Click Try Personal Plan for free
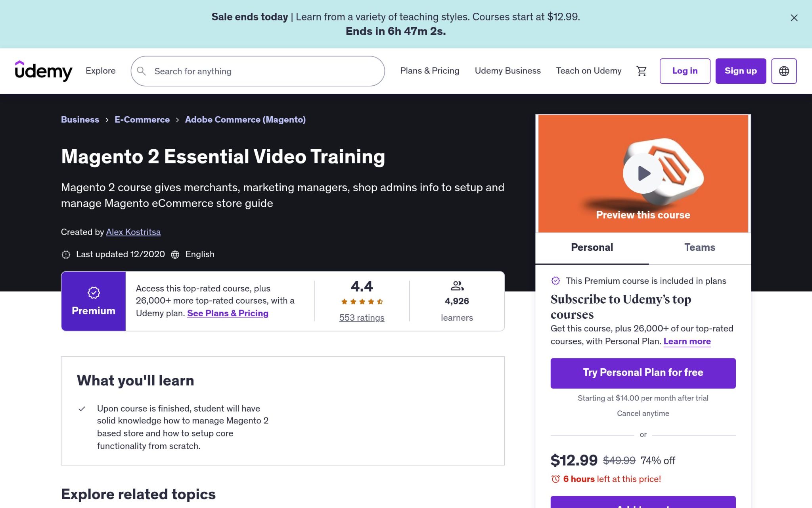The image size is (812, 508). pos(643,373)
